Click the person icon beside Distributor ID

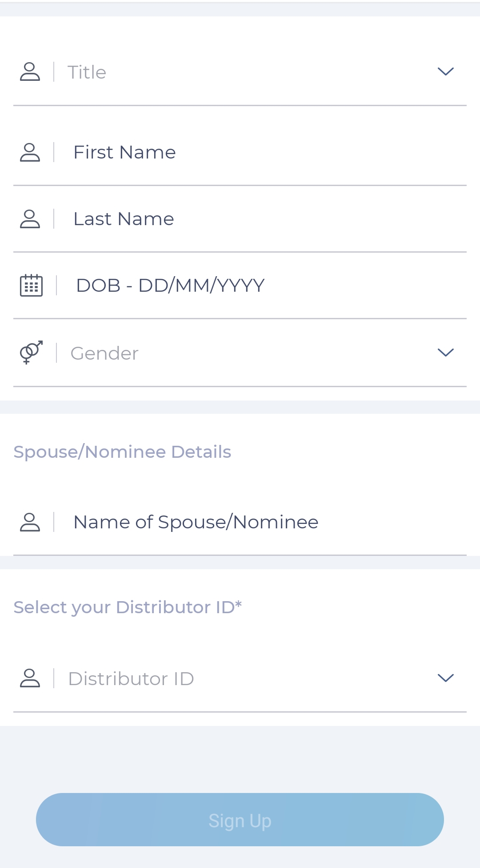point(30,678)
